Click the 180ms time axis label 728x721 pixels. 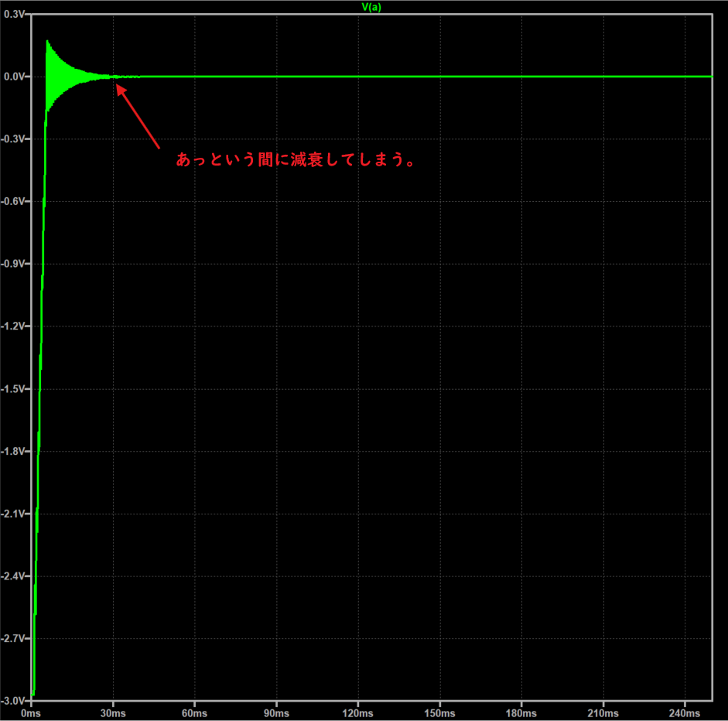point(521,712)
